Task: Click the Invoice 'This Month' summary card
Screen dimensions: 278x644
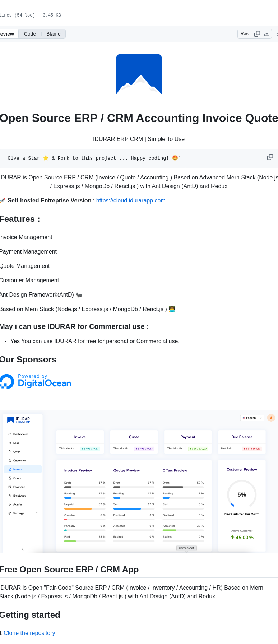Action: click(80, 442)
